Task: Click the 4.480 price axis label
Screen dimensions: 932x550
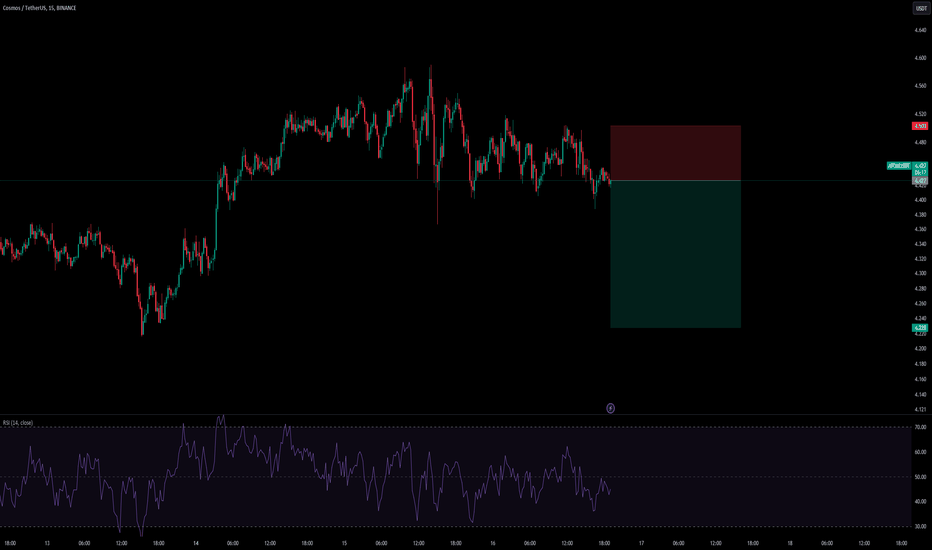Action: (x=920, y=143)
